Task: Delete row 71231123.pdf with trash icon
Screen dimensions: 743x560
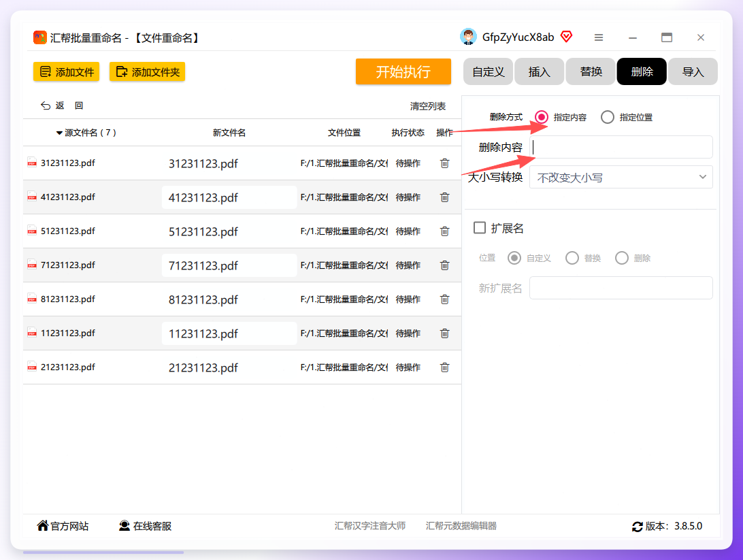Action: 444,265
